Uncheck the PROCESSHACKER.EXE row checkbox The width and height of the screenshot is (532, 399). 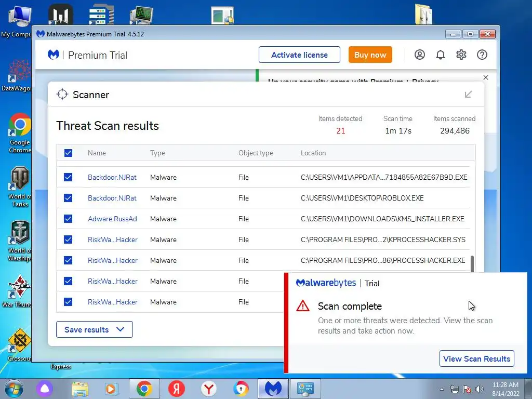pyautogui.click(x=68, y=260)
